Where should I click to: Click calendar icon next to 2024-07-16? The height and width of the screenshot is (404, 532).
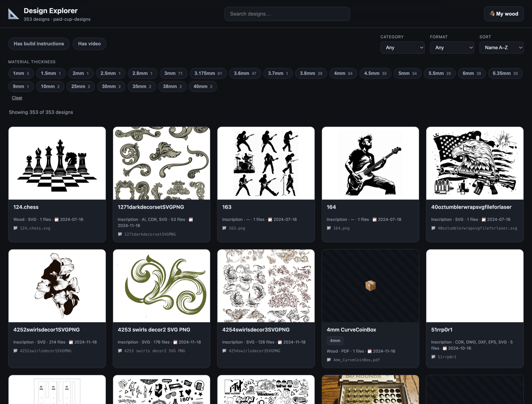56,219
